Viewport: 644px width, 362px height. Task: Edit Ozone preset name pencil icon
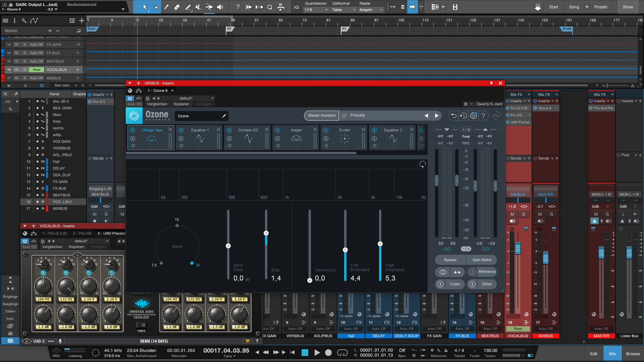[x=224, y=116]
